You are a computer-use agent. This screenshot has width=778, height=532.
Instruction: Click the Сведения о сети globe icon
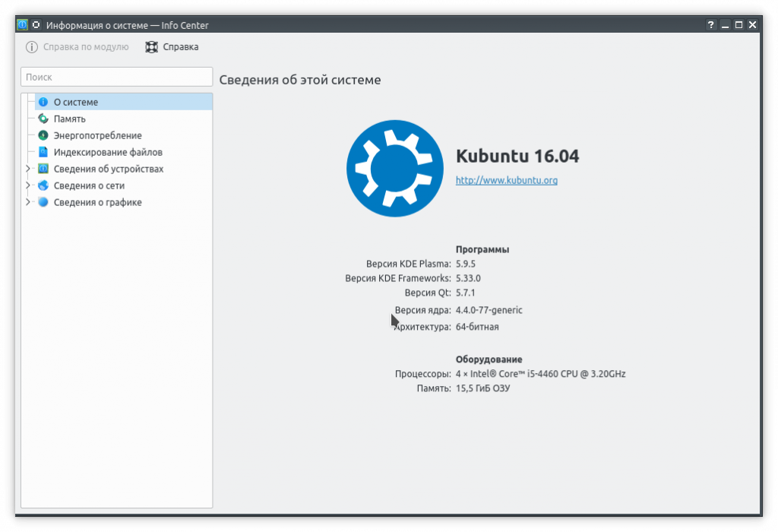43,185
